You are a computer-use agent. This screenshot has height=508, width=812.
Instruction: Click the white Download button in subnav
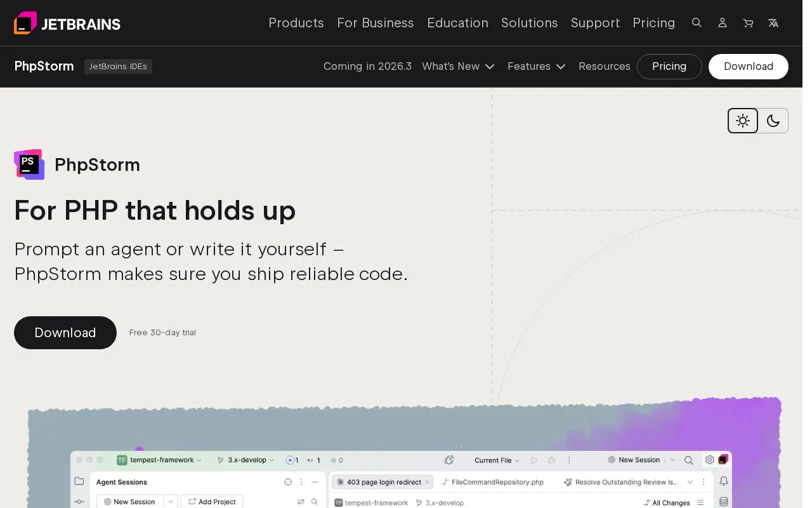[749, 66]
